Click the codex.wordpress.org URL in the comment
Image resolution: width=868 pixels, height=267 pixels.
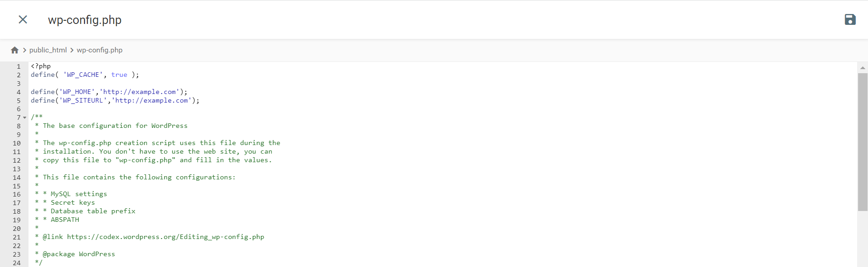point(166,237)
